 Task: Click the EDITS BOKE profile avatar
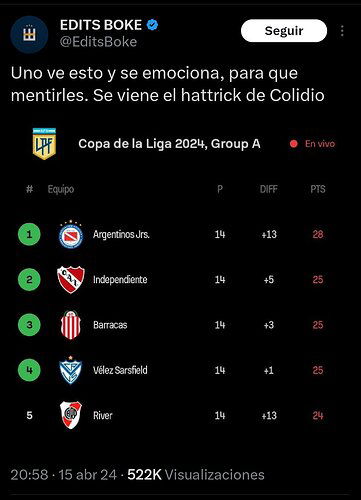pos(29,34)
